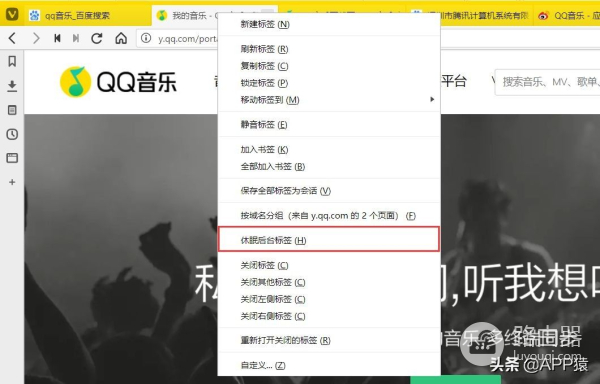
Task: Choose 新建标签 (N) from context menu
Action: pos(329,24)
